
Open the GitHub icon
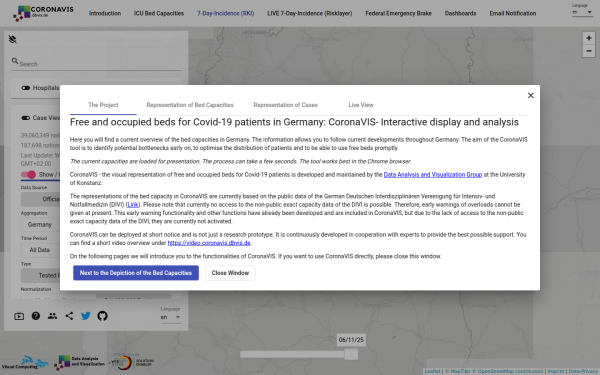point(102,316)
